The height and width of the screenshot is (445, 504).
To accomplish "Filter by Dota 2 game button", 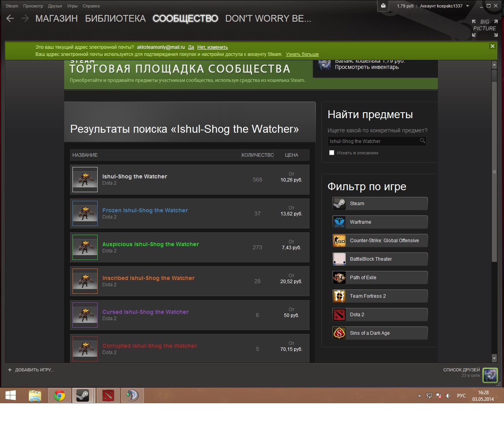I will [x=380, y=315].
